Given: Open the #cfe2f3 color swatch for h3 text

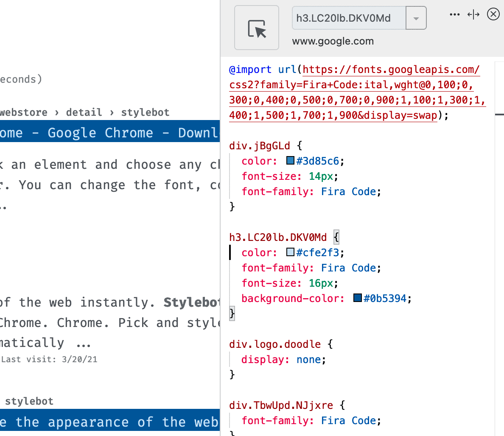Looking at the screenshot, I should (x=289, y=252).
